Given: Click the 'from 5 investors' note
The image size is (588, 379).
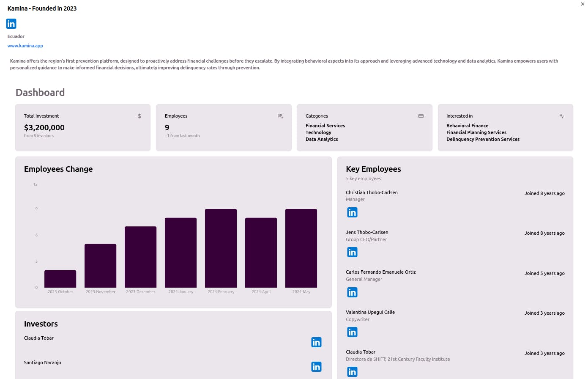Looking at the screenshot, I should [39, 136].
